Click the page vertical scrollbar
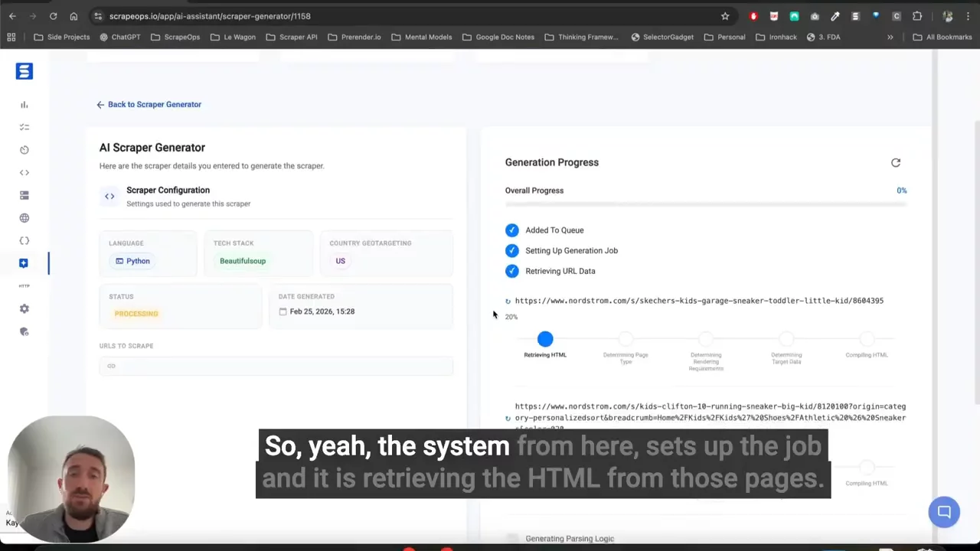This screenshot has height=551, width=980. point(975,260)
